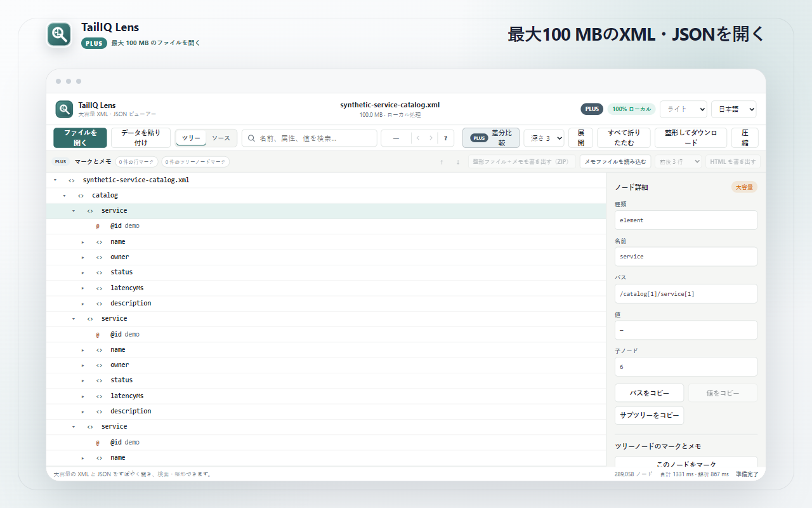Click the element icon beside the catalog node
Viewport: 812px width, 508px height.
tap(81, 196)
